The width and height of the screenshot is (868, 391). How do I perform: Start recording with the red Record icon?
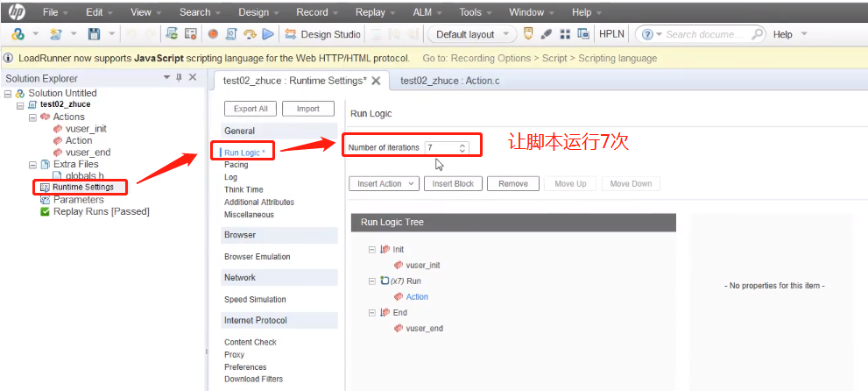click(213, 34)
